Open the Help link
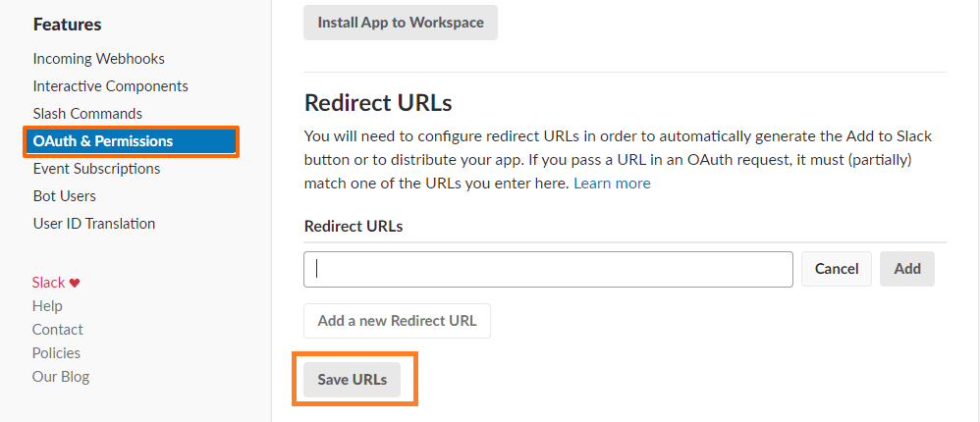Screen dimensions: 980x422 point(47,306)
